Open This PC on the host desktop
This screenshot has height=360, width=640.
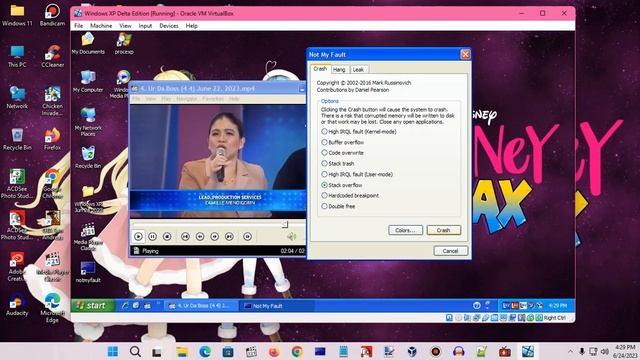pyautogui.click(x=17, y=56)
